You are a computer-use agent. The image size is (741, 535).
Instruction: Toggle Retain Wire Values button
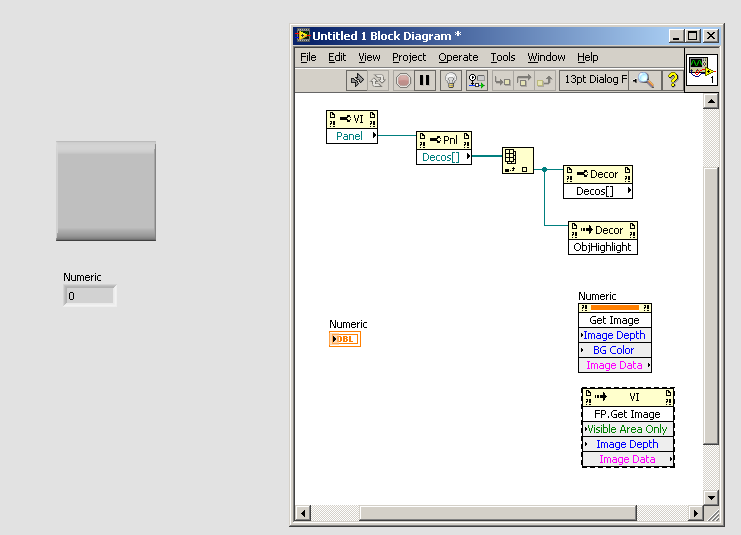tap(476, 80)
